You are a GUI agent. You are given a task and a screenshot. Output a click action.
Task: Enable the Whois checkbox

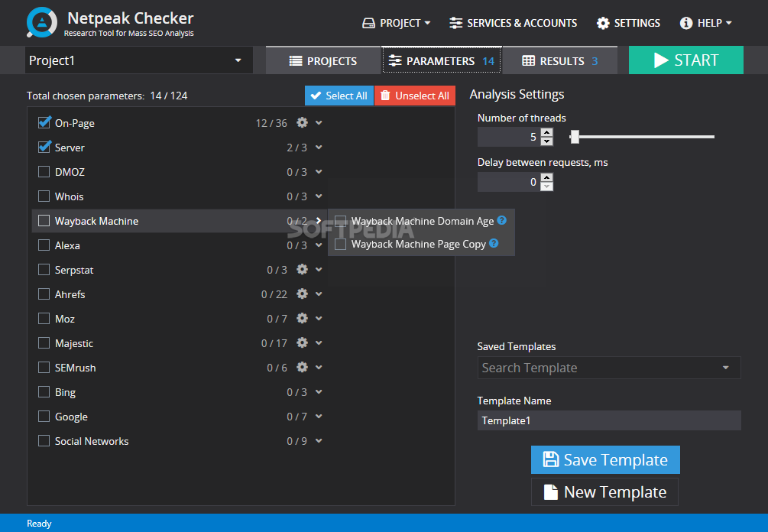(44, 196)
